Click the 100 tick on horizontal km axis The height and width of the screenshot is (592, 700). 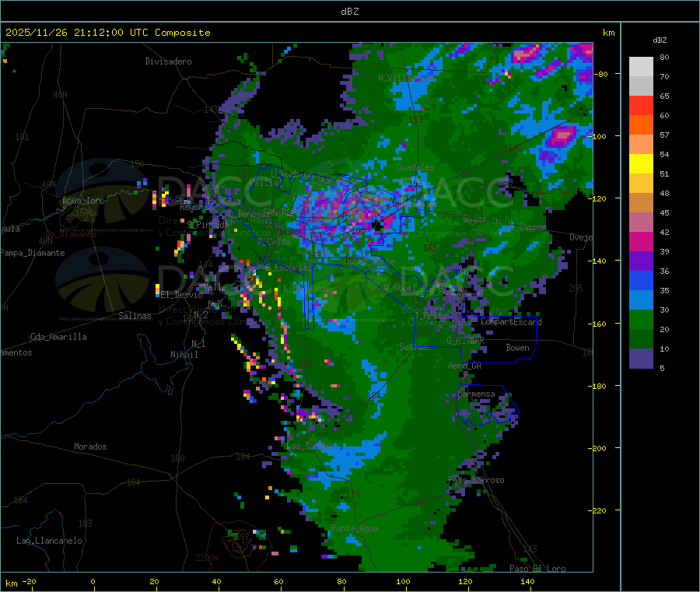tap(403, 581)
